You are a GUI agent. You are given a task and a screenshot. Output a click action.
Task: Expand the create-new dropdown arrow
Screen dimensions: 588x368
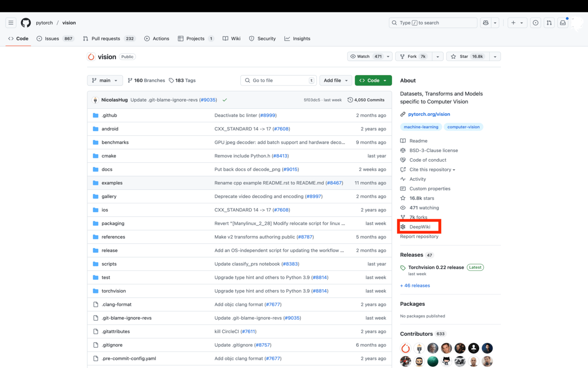[522, 23]
